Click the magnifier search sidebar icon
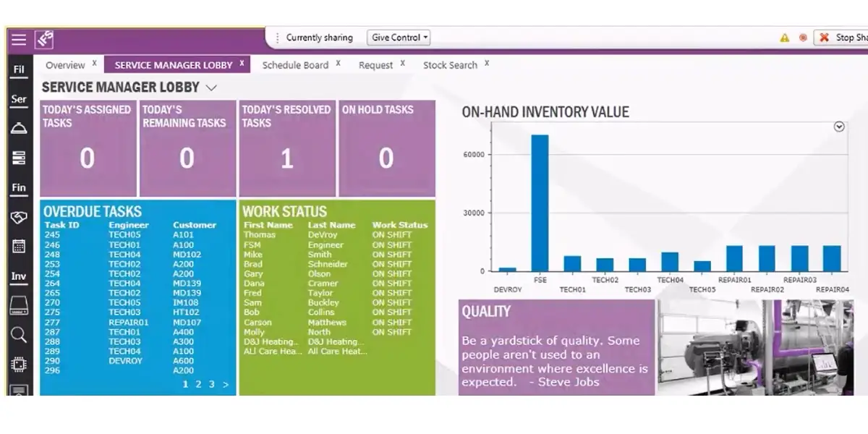868x434 pixels. tap(19, 335)
